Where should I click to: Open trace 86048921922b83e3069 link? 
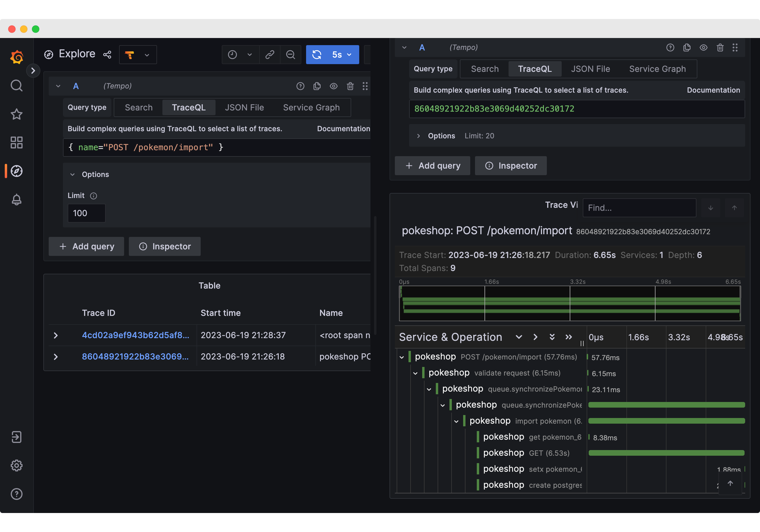(x=135, y=357)
